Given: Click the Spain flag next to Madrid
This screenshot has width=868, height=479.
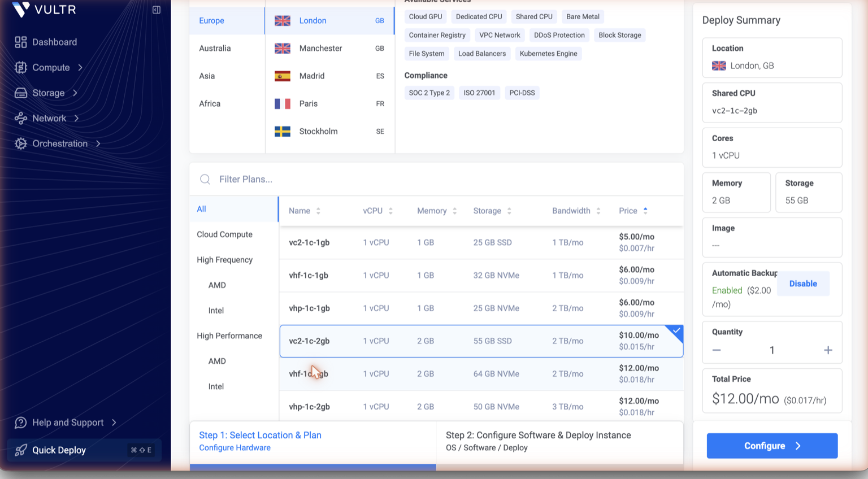Looking at the screenshot, I should (x=283, y=76).
